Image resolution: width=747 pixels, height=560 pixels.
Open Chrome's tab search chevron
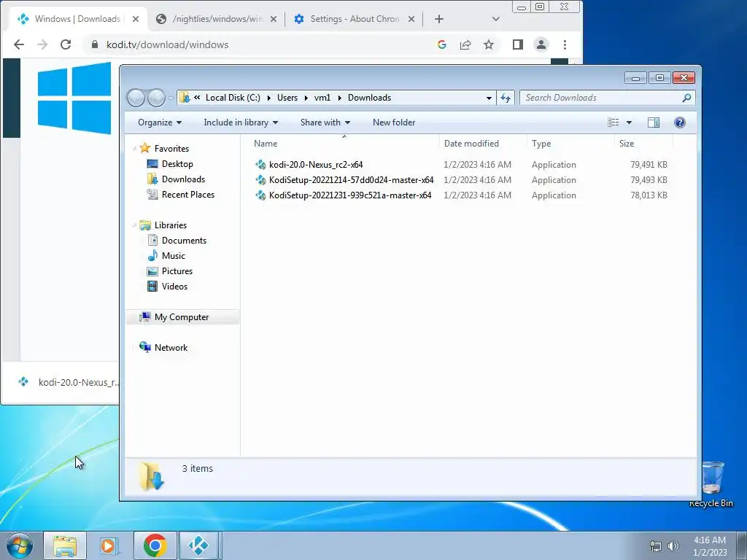pos(496,19)
